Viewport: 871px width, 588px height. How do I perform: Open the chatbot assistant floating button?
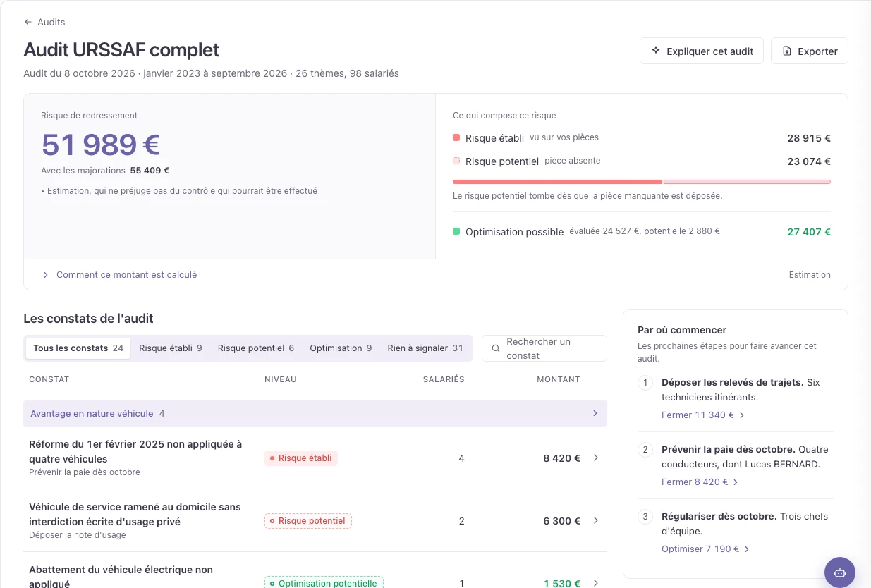click(x=840, y=572)
